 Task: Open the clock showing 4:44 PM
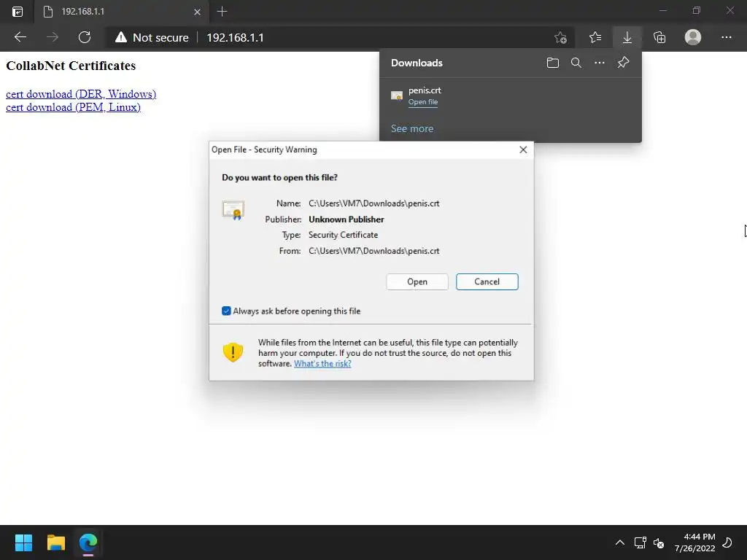[x=694, y=542]
